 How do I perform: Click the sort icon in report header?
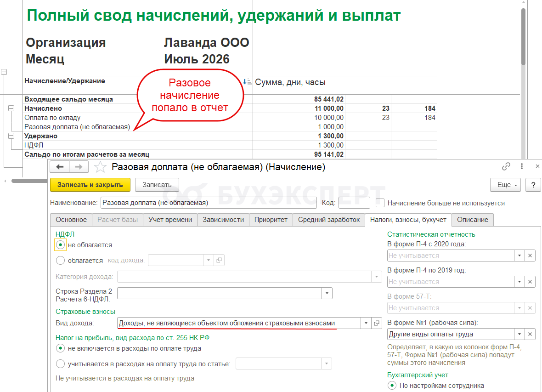point(247,82)
